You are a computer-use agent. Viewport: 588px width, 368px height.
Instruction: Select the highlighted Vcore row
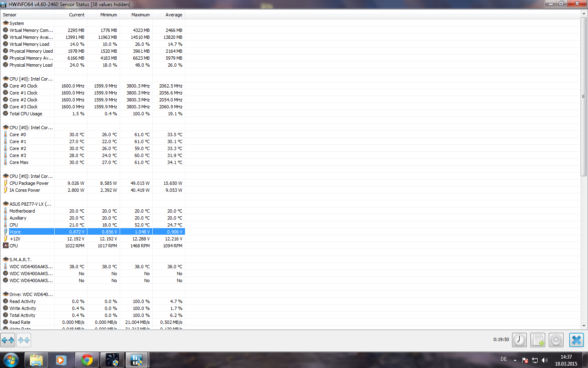pyautogui.click(x=93, y=232)
